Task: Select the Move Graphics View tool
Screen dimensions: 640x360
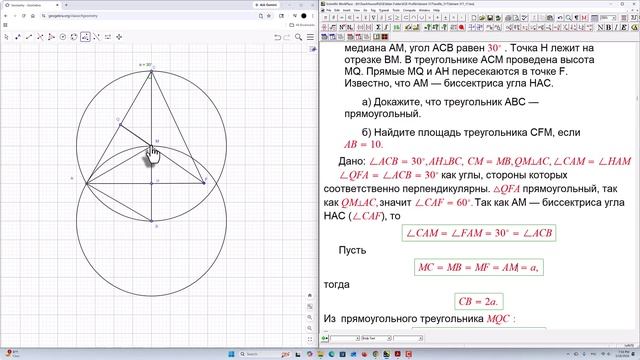Action: point(119,37)
